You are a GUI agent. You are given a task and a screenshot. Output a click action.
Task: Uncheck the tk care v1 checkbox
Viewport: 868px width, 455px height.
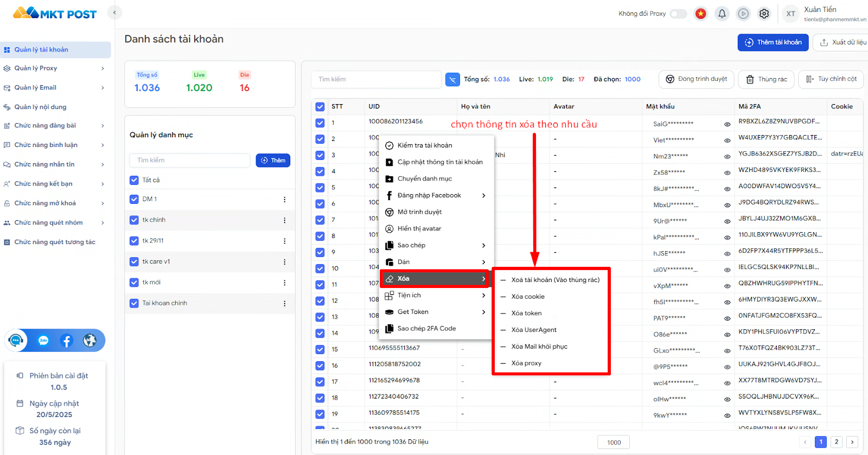point(134,261)
